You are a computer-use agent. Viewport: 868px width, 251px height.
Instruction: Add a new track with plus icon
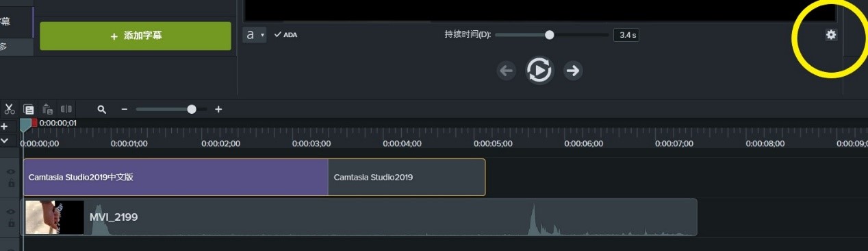click(x=4, y=127)
